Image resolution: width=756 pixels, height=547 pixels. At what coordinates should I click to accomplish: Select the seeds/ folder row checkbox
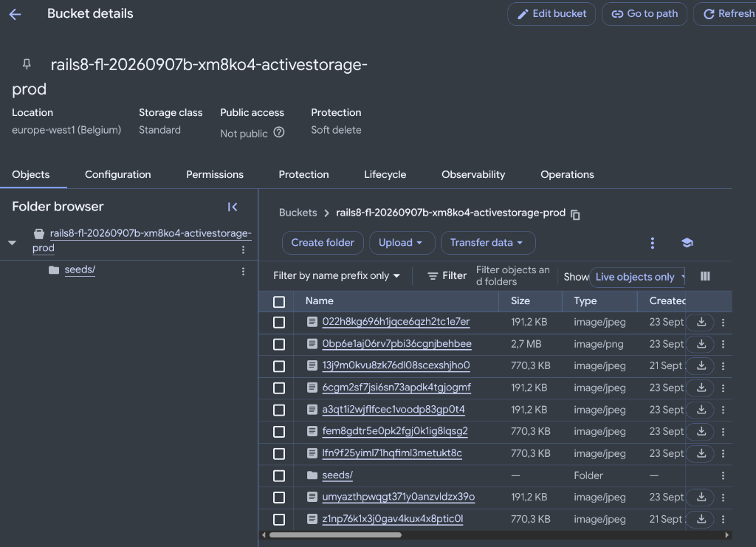(x=278, y=475)
